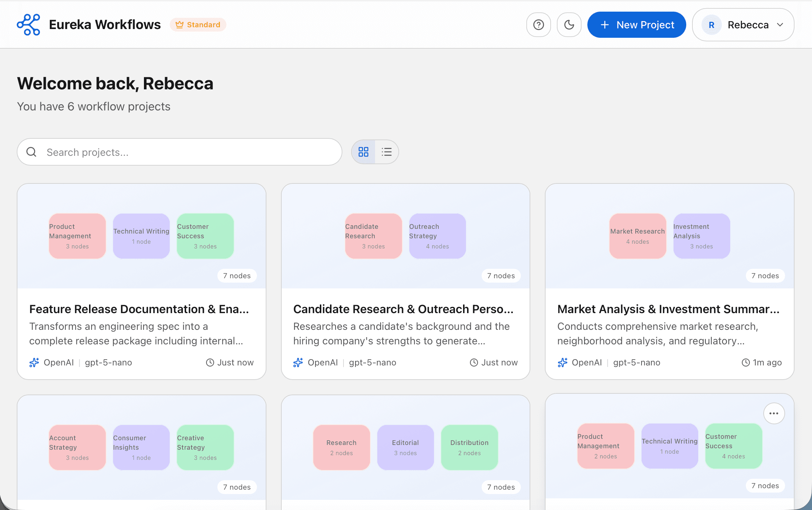
Task: Click OpenAI sparkle icon on Market Analysis card
Action: point(562,363)
